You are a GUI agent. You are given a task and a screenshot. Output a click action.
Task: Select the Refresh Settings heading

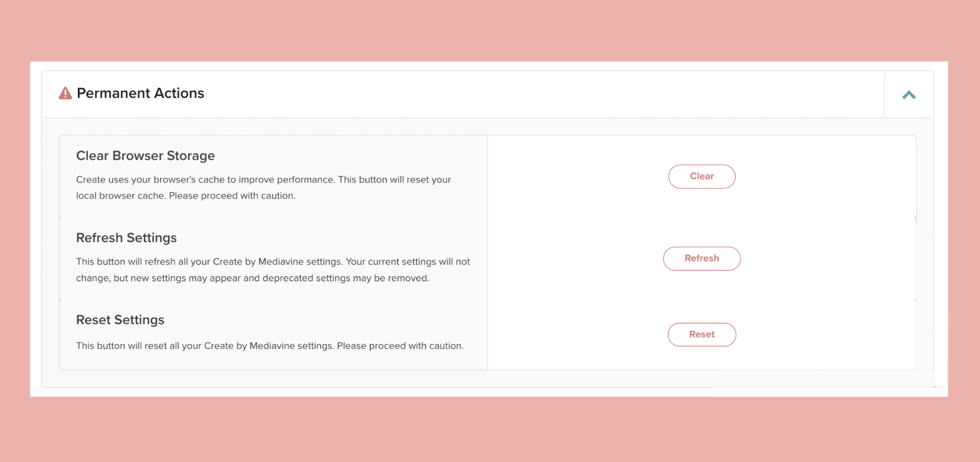click(x=126, y=238)
